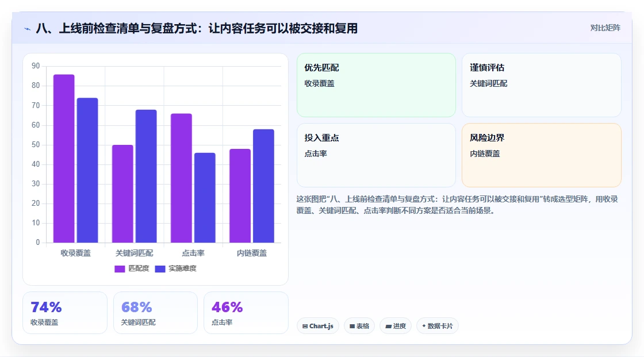Click the header icon beside the slide title
The image size is (644, 357).
point(28,29)
